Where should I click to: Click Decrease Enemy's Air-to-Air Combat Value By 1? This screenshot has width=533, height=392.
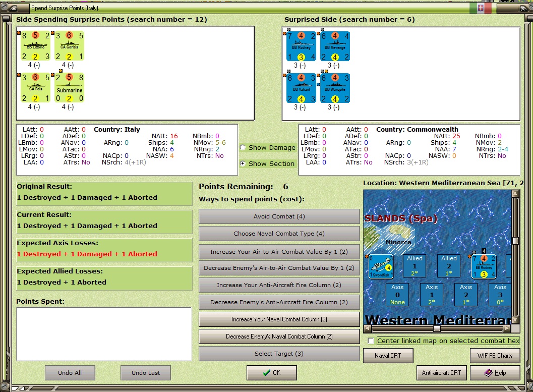coord(279,268)
